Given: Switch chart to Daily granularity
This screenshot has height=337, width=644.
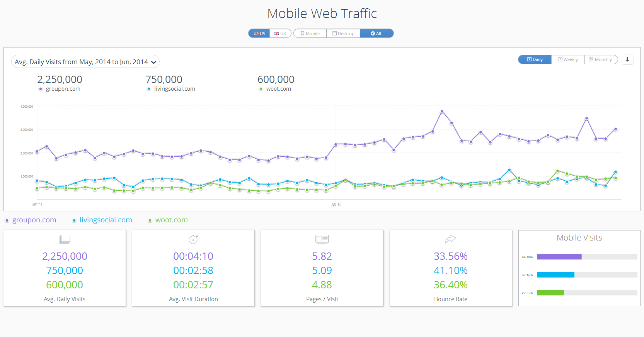Looking at the screenshot, I should tap(535, 59).
